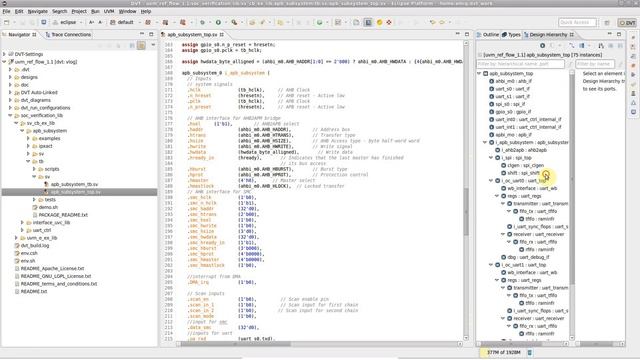Select README_Apache_License.txt
The height and width of the screenshot is (360, 640).
pyautogui.click(x=52, y=269)
